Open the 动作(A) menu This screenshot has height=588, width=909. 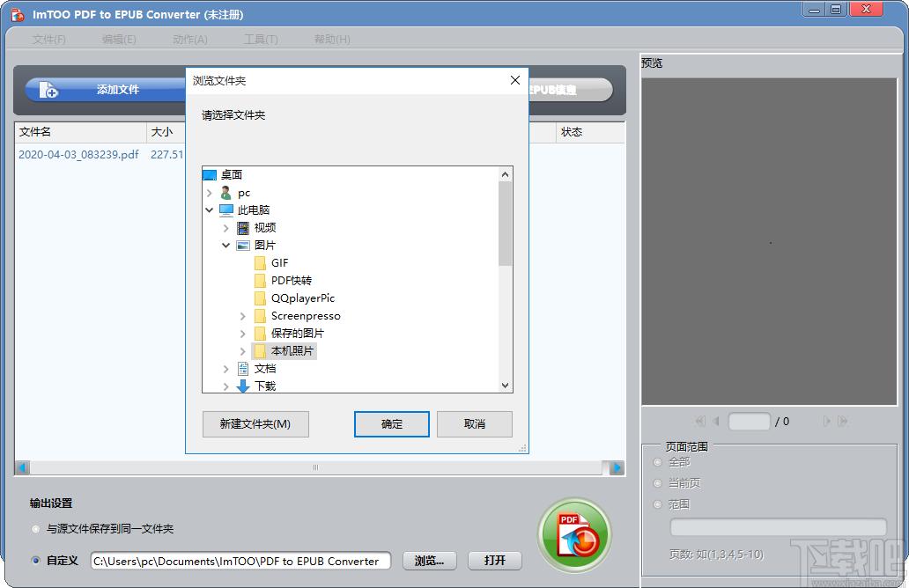click(190, 39)
